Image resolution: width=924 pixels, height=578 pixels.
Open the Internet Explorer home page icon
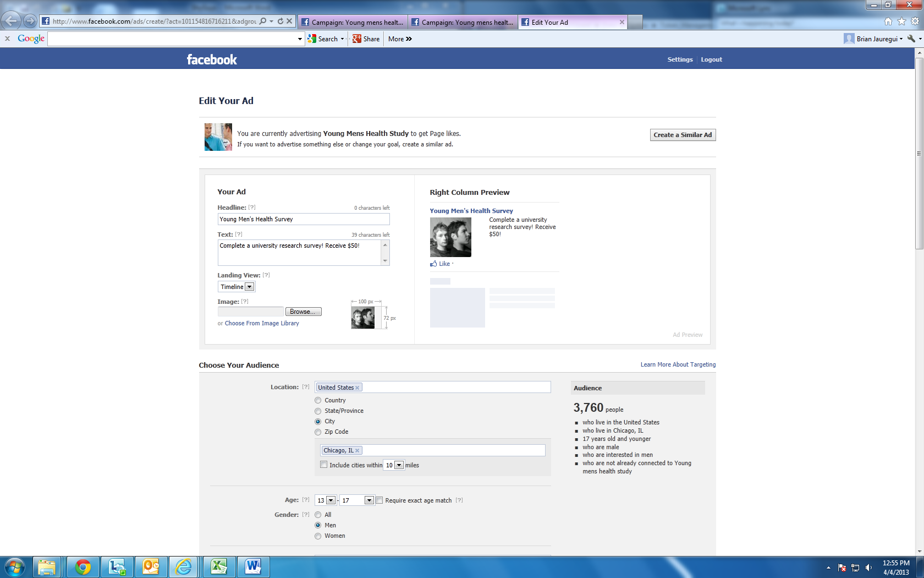pos(888,21)
